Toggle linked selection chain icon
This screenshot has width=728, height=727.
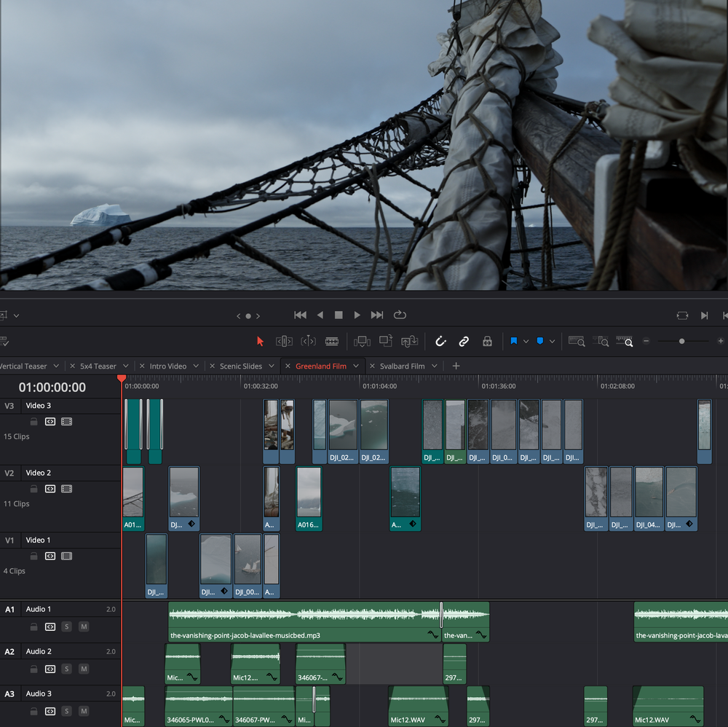click(x=463, y=341)
